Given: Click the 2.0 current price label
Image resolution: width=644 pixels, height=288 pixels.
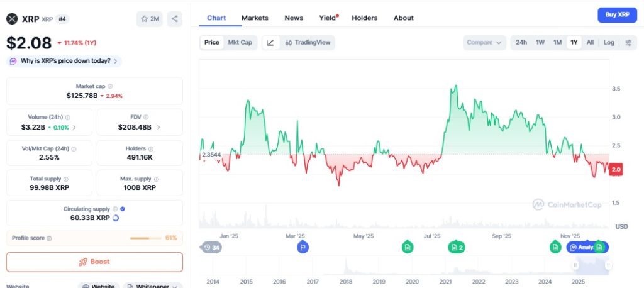Looking at the screenshot, I should click(616, 169).
